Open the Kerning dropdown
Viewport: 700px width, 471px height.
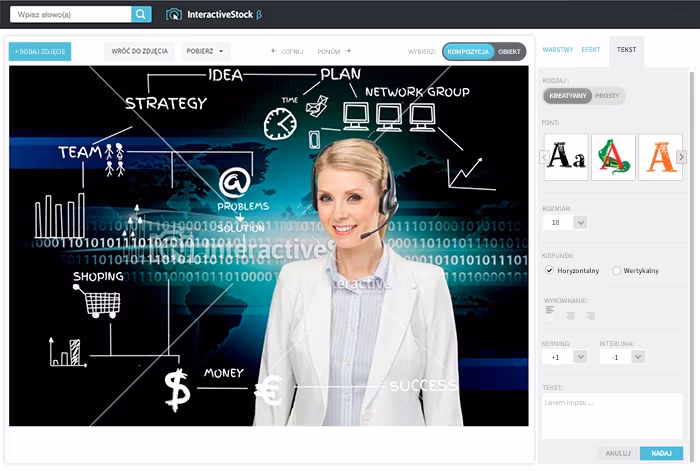tap(580, 357)
